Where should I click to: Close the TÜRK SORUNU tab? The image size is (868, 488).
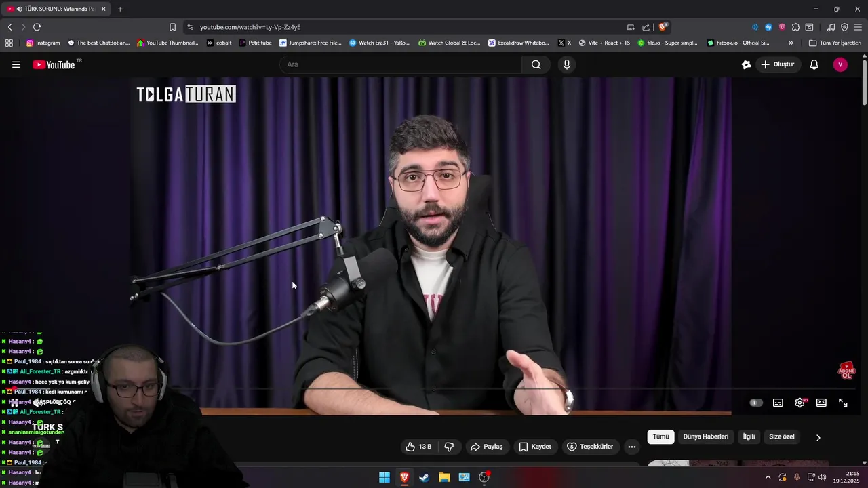(104, 9)
